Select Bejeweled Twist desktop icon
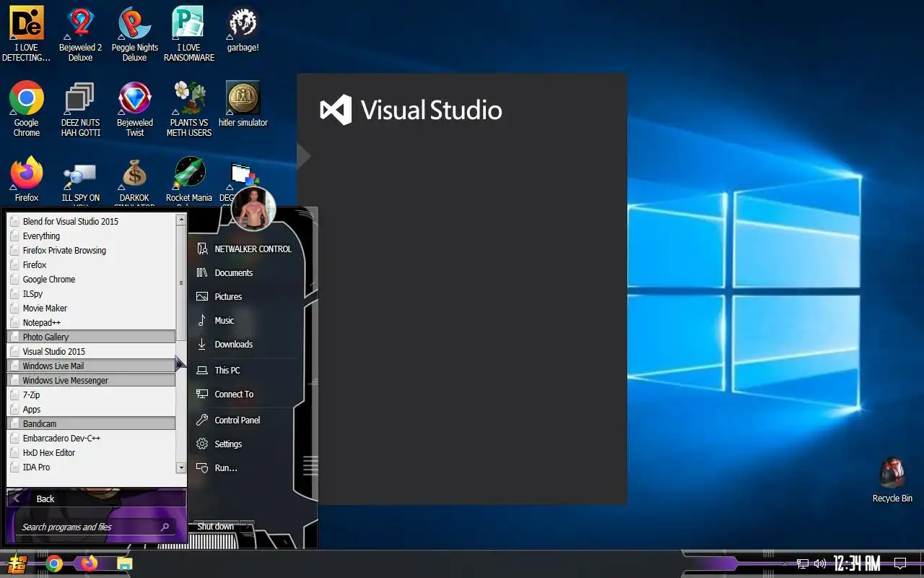This screenshot has height=578, width=924. point(135,108)
